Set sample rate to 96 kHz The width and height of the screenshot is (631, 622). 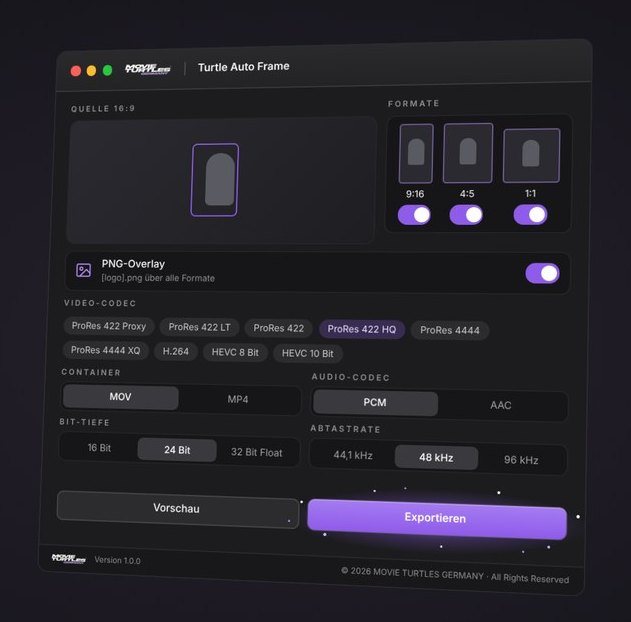(x=522, y=460)
